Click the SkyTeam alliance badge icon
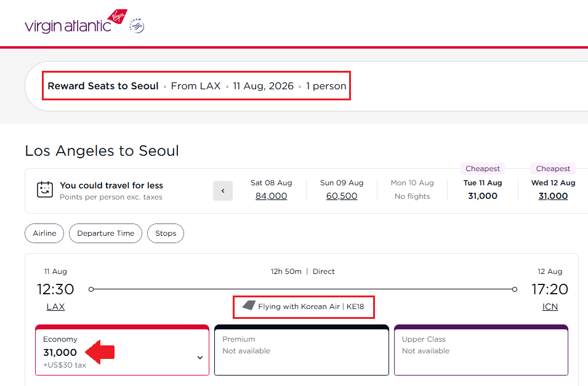Image resolution: width=588 pixels, height=386 pixels. pos(137,25)
